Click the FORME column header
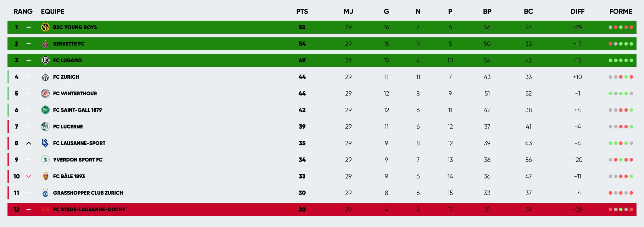Viewport: 644px width, 227px height. click(x=620, y=12)
